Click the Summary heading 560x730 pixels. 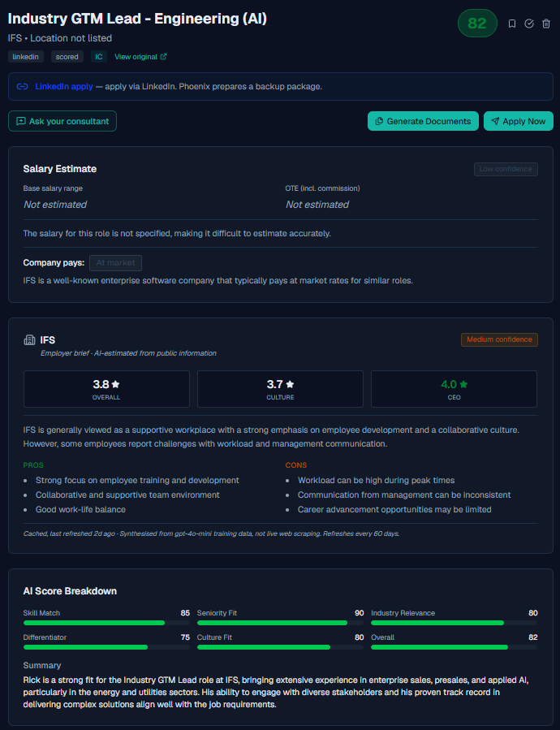(42, 665)
